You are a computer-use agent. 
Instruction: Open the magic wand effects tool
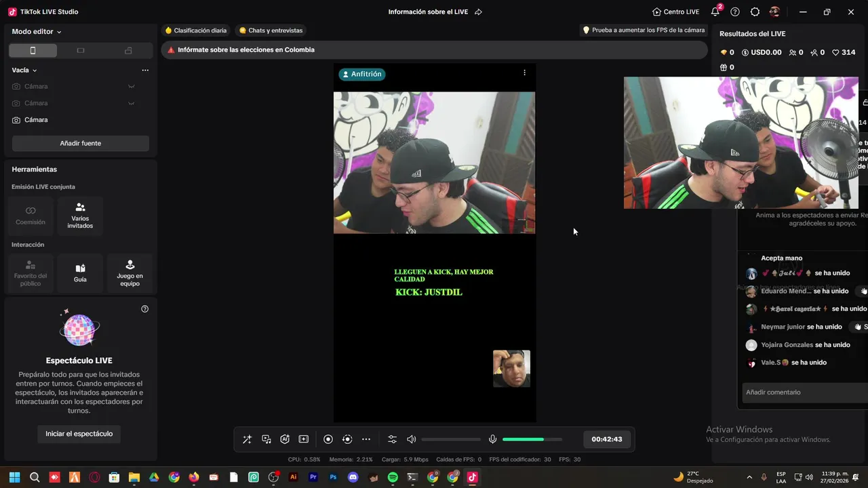[x=247, y=439]
